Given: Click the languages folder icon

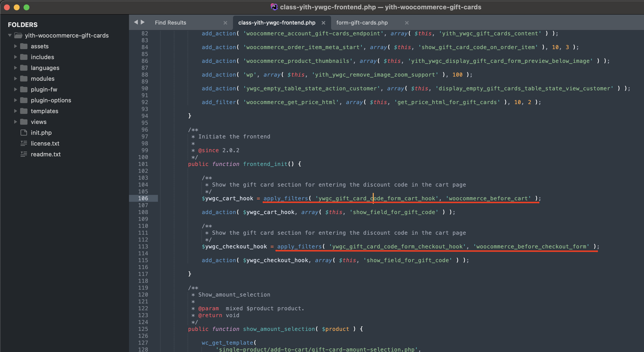Looking at the screenshot, I should tap(24, 68).
